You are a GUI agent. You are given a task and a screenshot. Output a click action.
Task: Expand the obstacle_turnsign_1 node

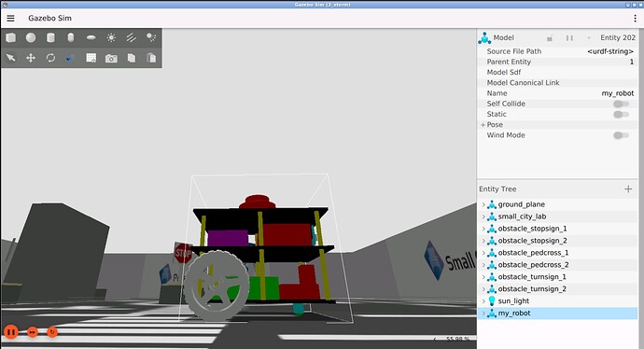coord(483,277)
